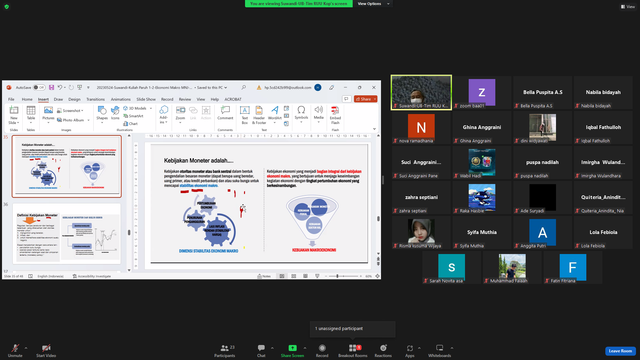
Task: Open Media dropdown in ribbon
Action: tap(319, 114)
